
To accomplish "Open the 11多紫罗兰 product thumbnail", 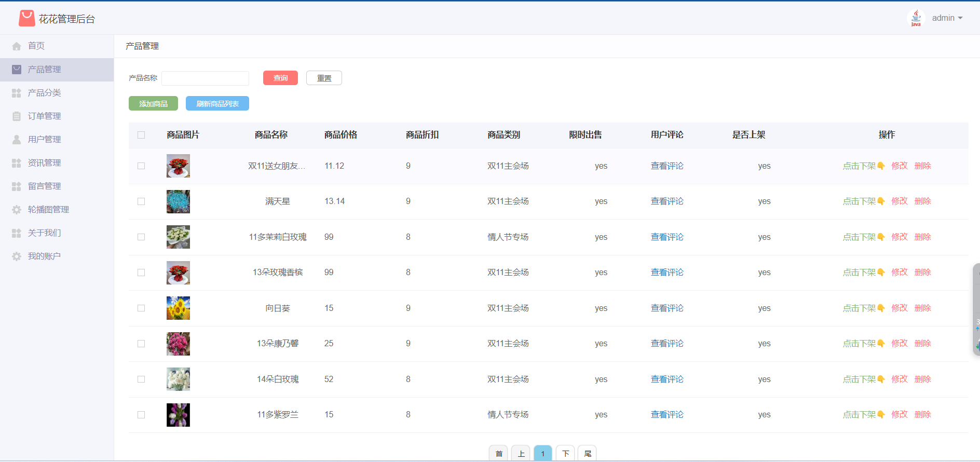I will click(178, 415).
